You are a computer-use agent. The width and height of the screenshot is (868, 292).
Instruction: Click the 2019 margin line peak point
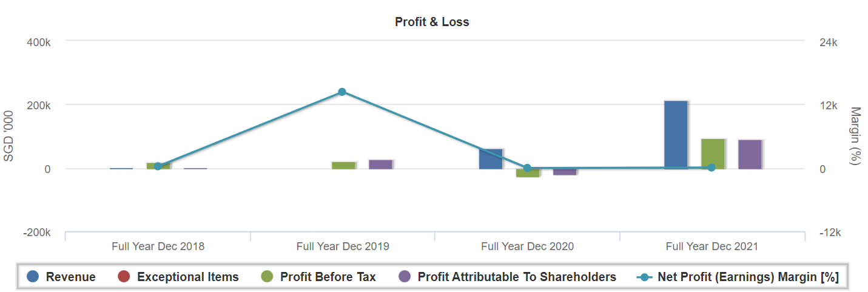point(342,92)
